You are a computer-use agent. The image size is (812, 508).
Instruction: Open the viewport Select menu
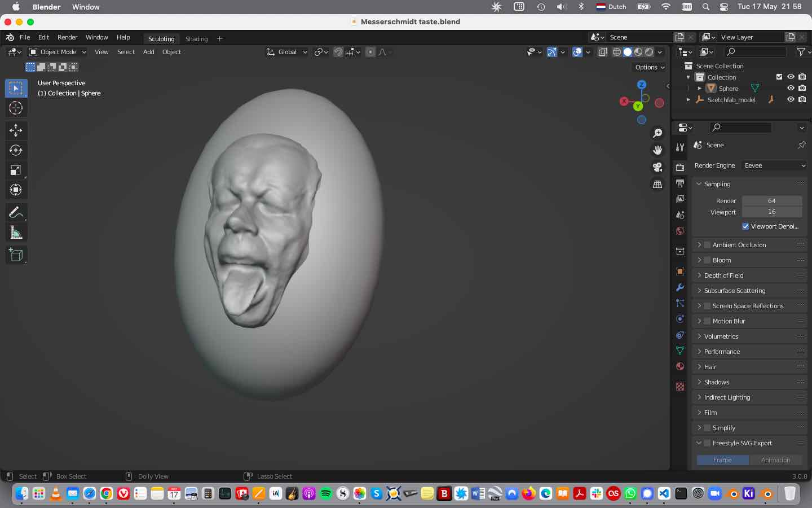pos(126,52)
